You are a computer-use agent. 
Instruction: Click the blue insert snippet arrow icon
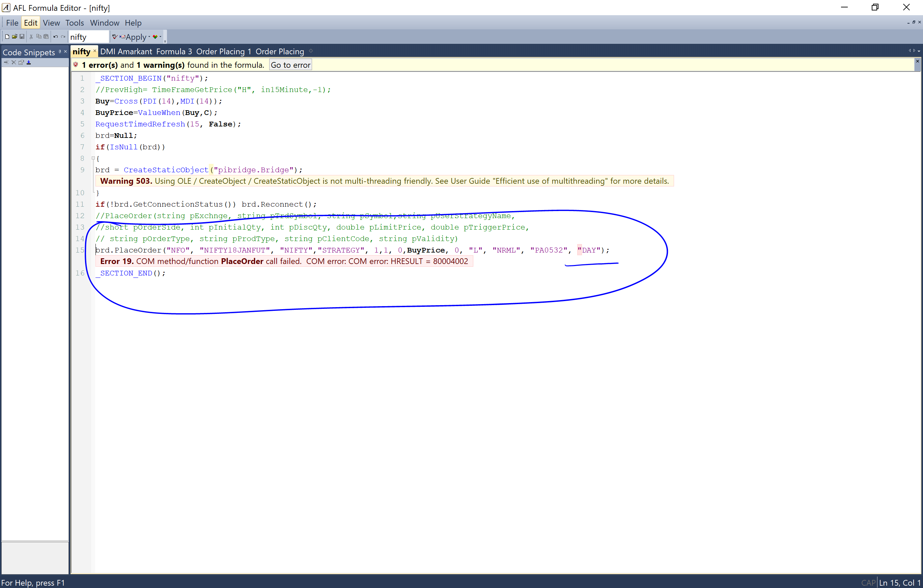[29, 62]
